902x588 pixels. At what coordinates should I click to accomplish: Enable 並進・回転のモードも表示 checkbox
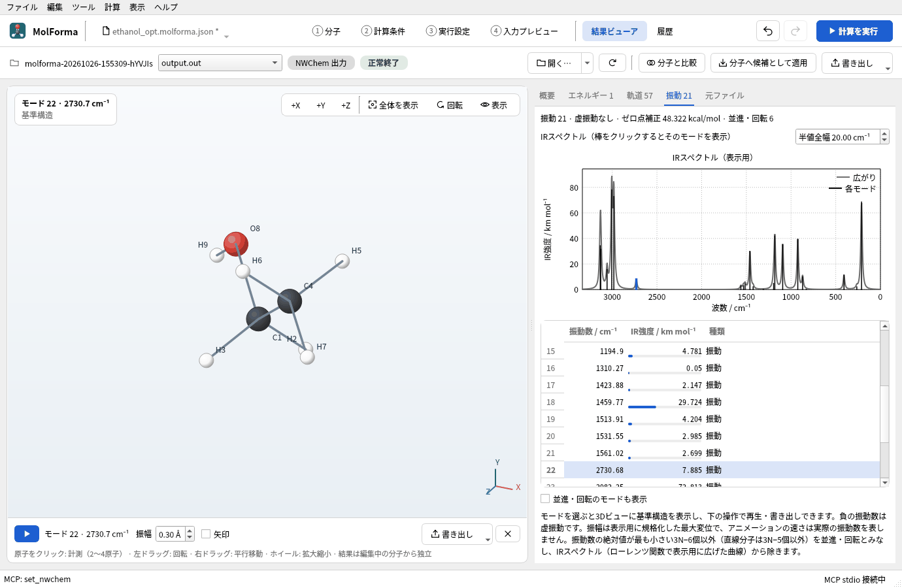click(x=545, y=498)
